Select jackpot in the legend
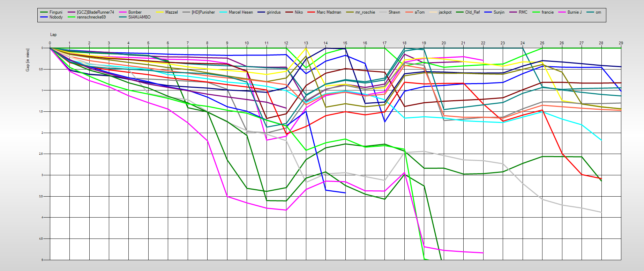The image size is (644, 271). click(x=445, y=12)
